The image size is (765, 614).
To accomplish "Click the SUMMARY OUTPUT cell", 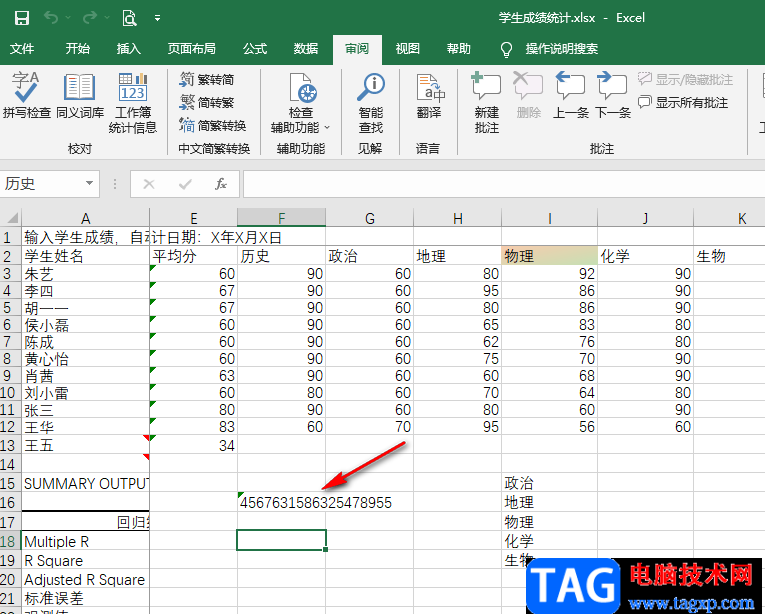I will (85, 483).
